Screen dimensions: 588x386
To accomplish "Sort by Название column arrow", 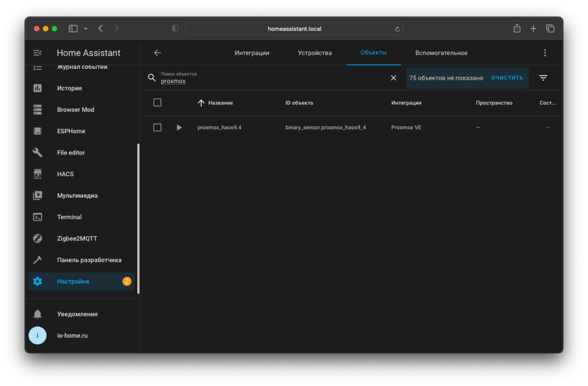I will click(x=201, y=103).
